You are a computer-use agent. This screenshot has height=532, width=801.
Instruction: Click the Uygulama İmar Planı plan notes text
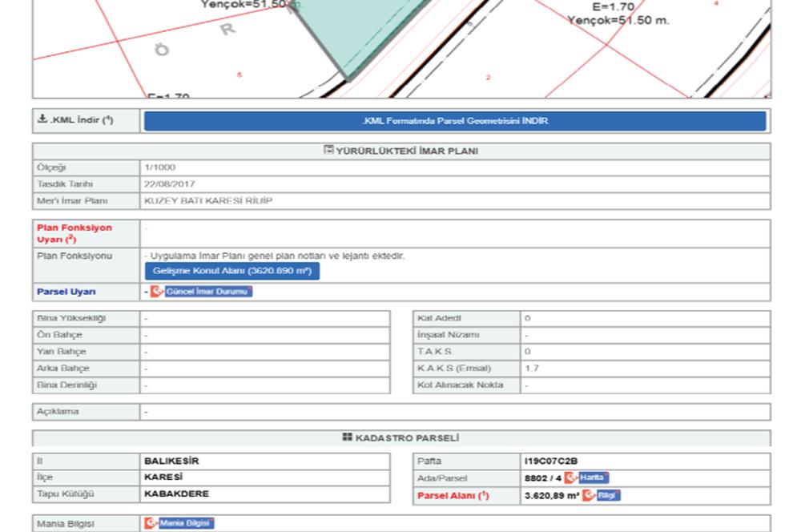pyautogui.click(x=277, y=256)
